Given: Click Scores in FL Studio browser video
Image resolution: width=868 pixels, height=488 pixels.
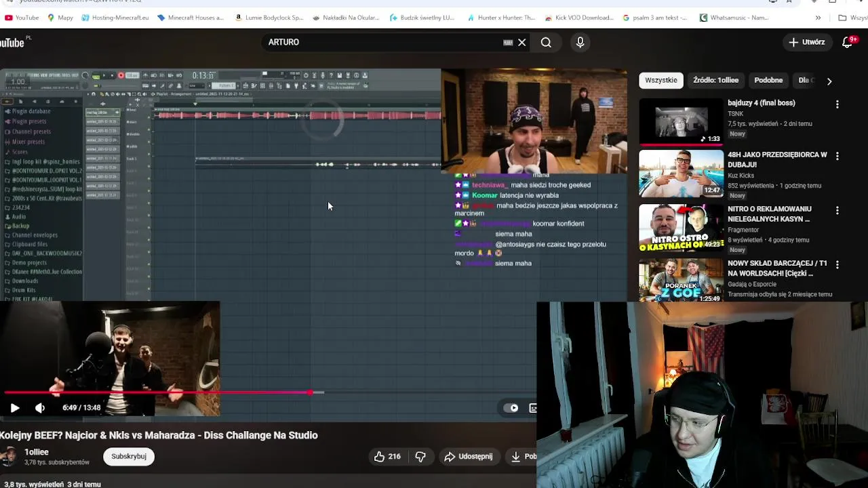Looking at the screenshot, I should click(20, 151).
